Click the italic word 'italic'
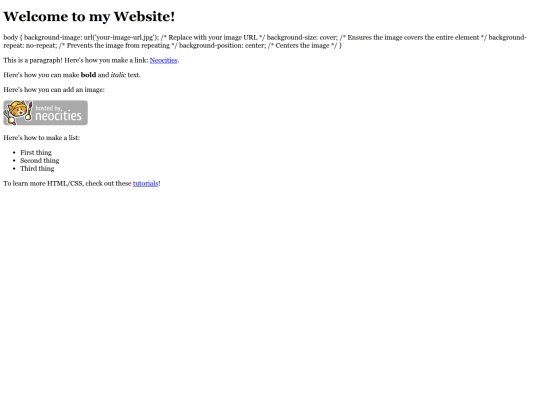 [x=118, y=75]
